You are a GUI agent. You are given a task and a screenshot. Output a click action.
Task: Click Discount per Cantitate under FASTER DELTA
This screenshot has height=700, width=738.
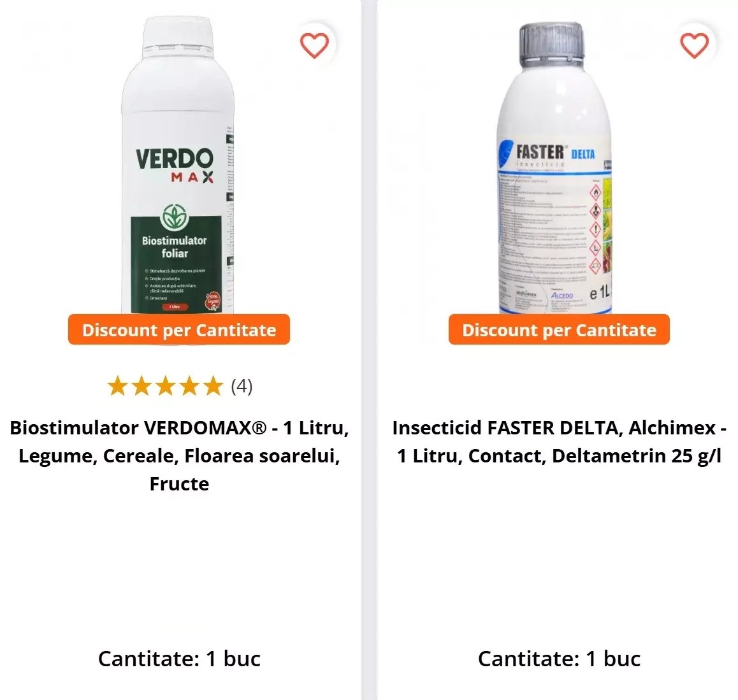coord(559,329)
